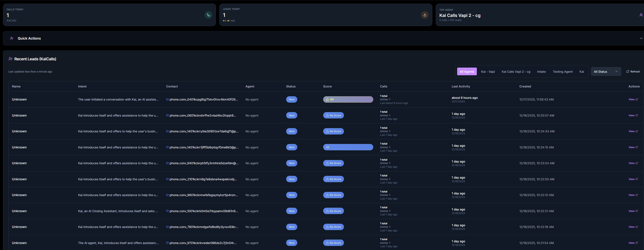The image size is (644, 250).
Task: Toggle the Kai - Vapi agent filter
Action: click(x=488, y=71)
